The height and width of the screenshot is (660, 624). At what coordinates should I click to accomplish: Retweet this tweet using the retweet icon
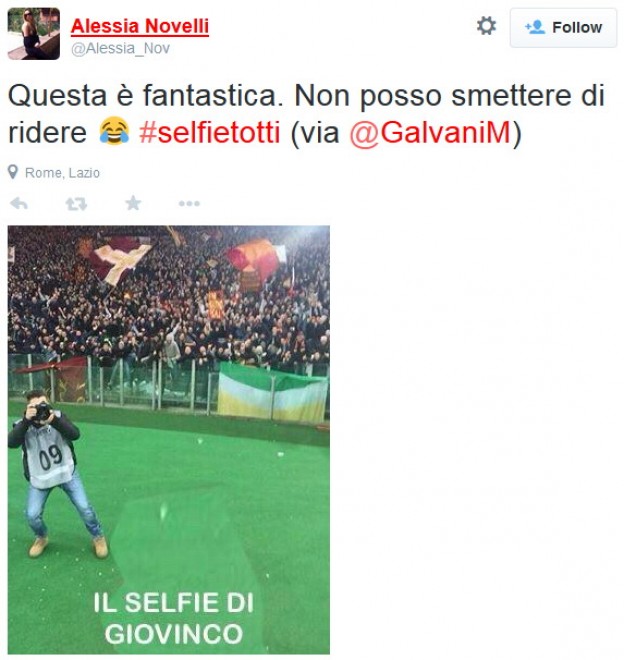pyautogui.click(x=76, y=204)
